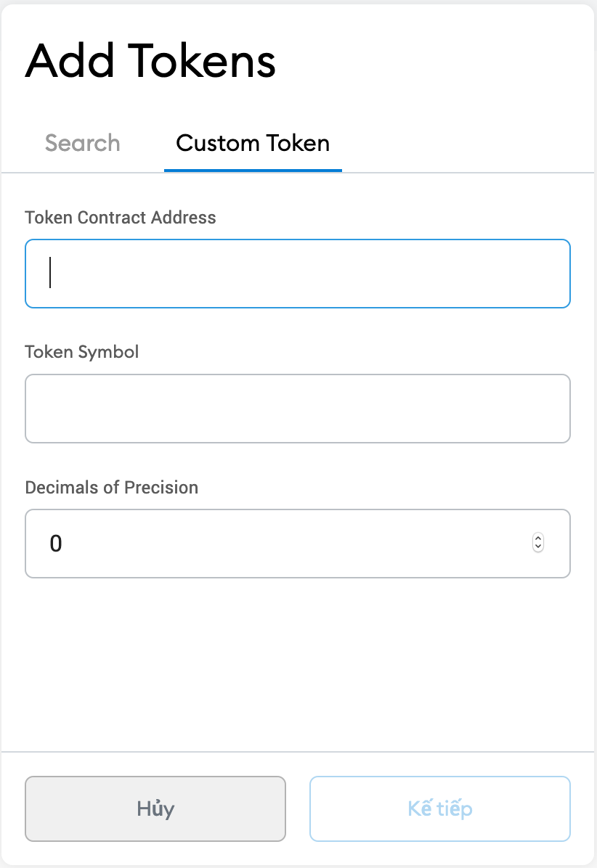Click the Token Symbol label text
The height and width of the screenshot is (868, 597).
(x=81, y=352)
